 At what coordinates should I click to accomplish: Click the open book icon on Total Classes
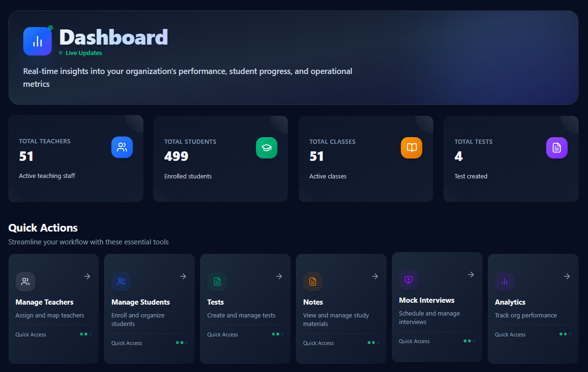click(x=411, y=148)
